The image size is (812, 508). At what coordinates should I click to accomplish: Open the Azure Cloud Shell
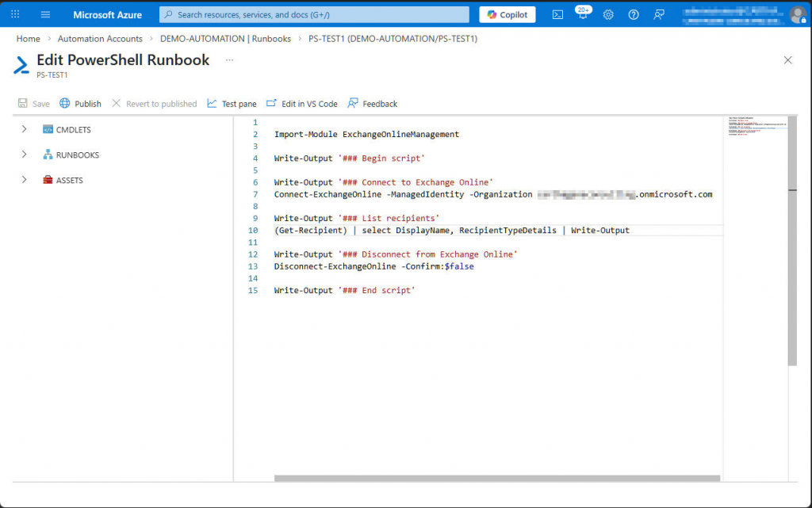click(557, 14)
